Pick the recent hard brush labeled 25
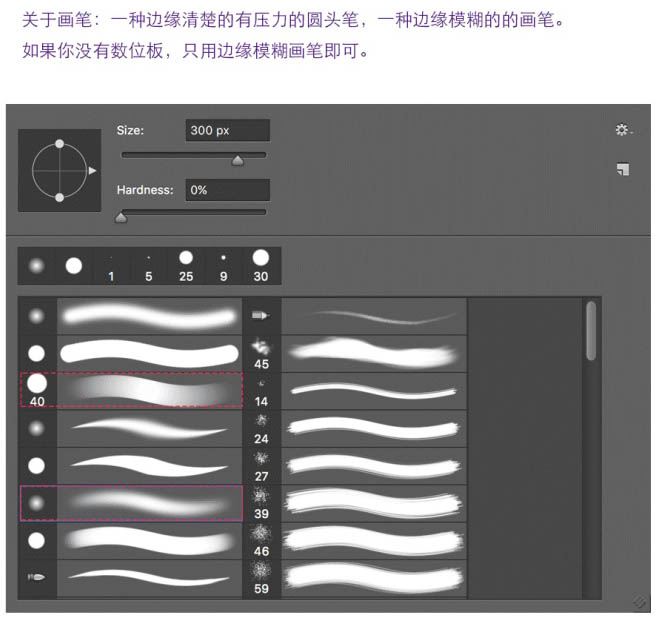Image resolution: width=655 pixels, height=617 pixels. [x=186, y=266]
